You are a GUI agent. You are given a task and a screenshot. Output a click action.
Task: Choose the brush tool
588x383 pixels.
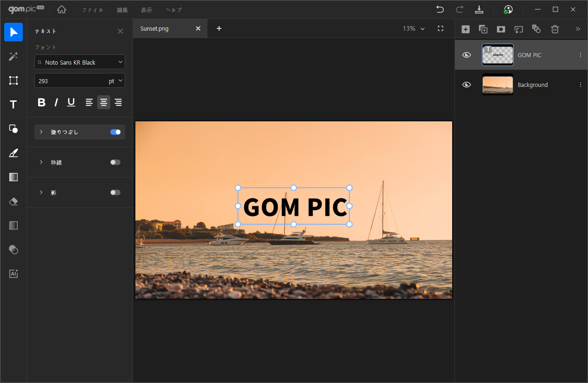pyautogui.click(x=13, y=153)
